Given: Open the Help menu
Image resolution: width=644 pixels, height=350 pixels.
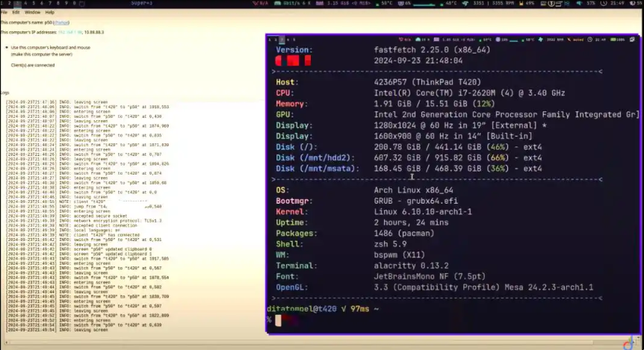Looking at the screenshot, I should coord(50,12).
